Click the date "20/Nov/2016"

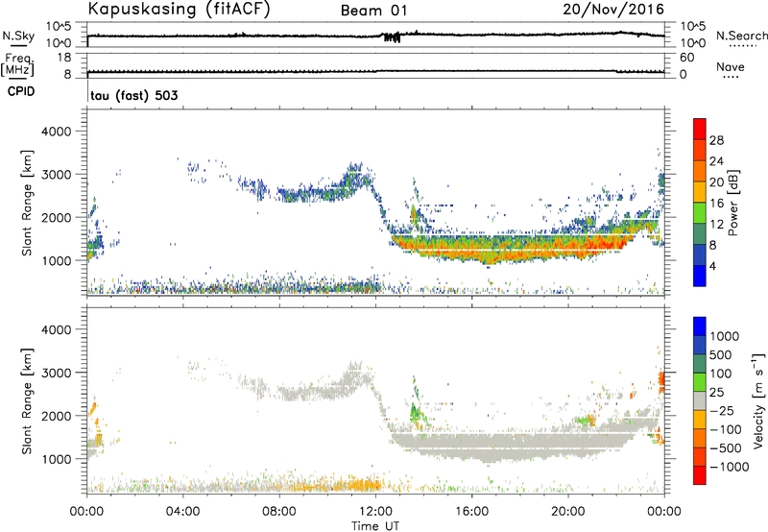click(613, 9)
